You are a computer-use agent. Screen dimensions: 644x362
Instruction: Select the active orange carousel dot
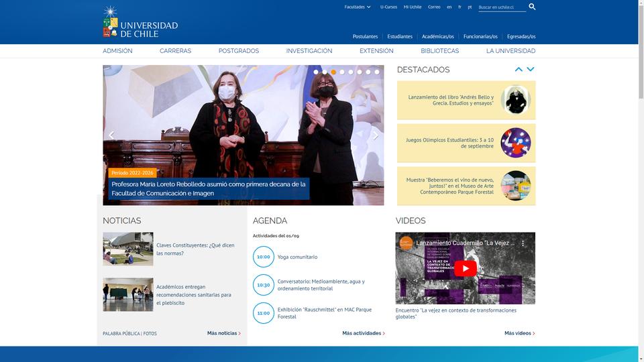pyautogui.click(x=333, y=72)
